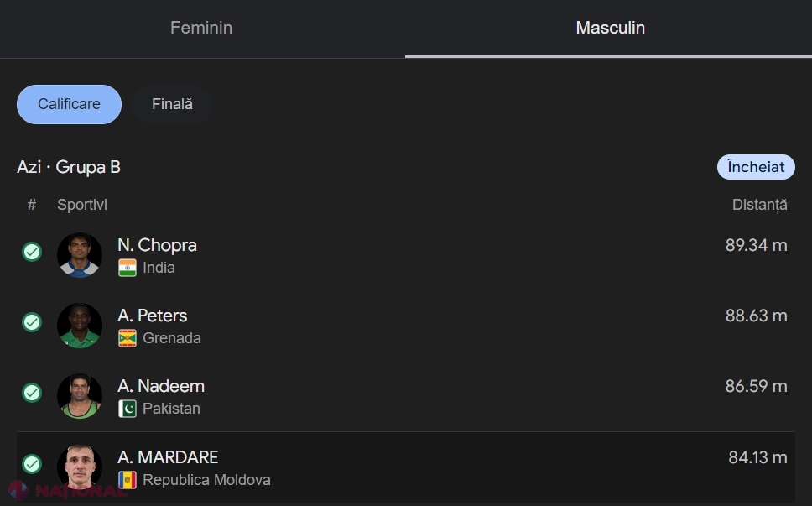Click the Încheiat status badge
The width and height of the screenshot is (812, 506).
click(756, 167)
